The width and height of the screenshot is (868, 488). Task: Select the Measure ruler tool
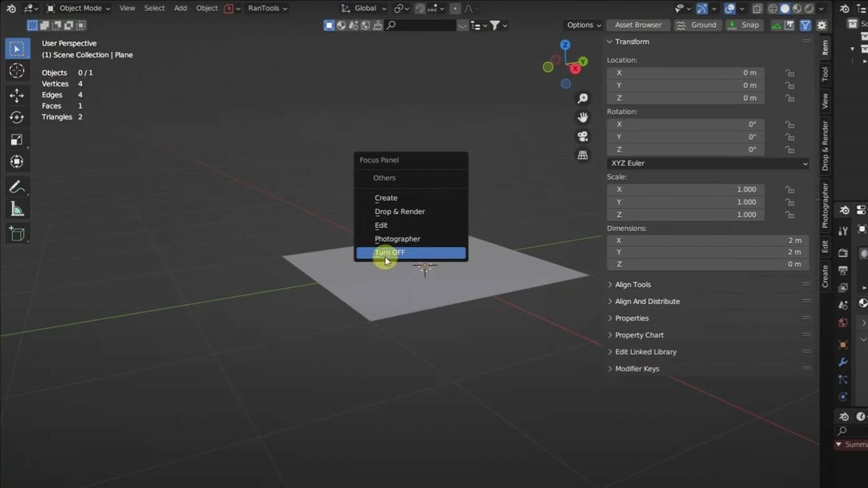17,209
